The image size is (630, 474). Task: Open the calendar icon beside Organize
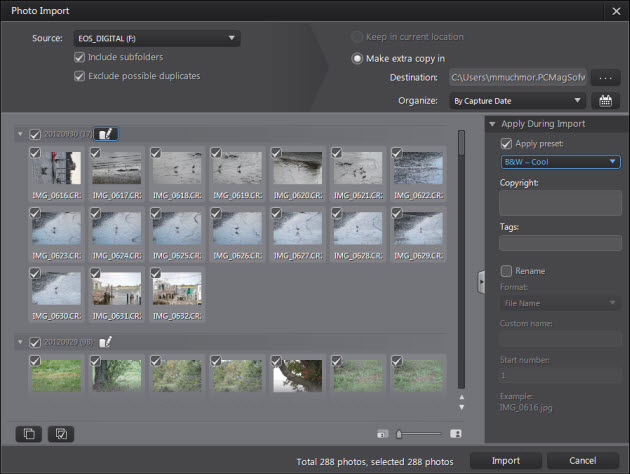[604, 100]
